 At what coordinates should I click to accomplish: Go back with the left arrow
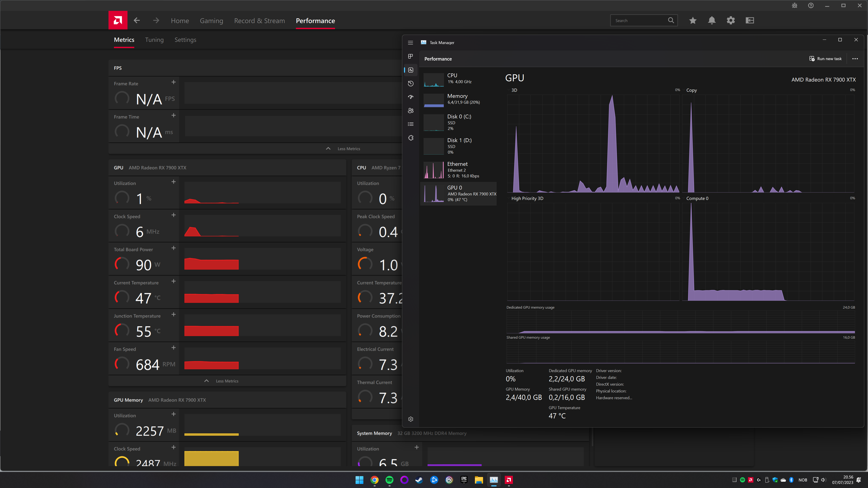tap(137, 21)
